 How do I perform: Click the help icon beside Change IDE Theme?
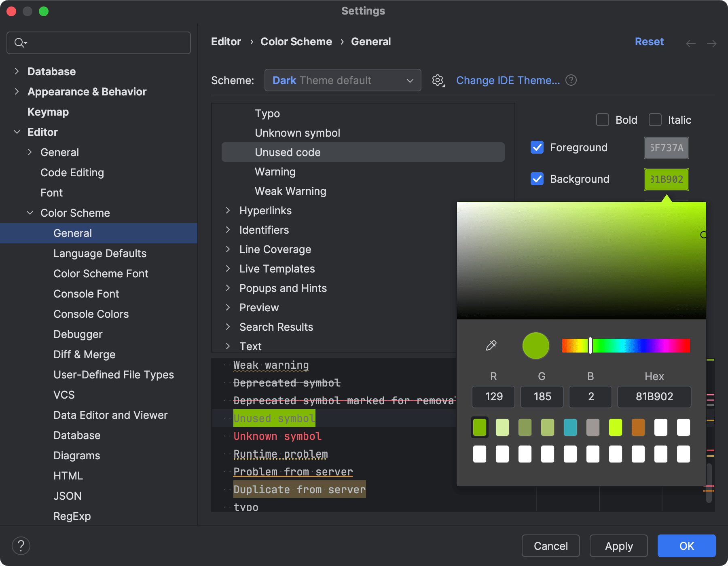571,80
